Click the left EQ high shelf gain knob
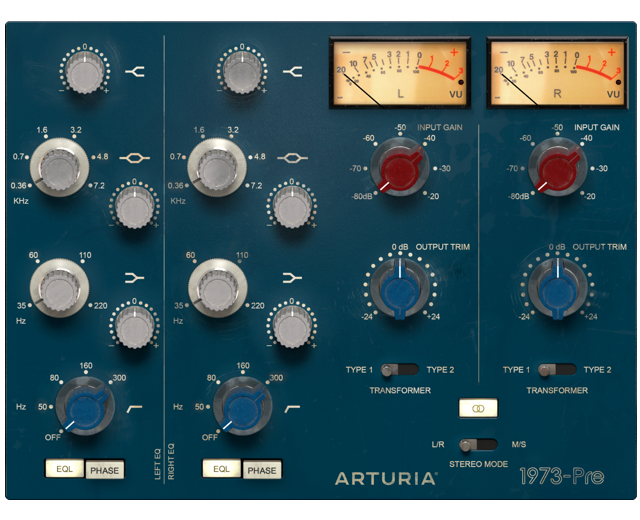The width and height of the screenshot is (640, 520). [x=84, y=73]
